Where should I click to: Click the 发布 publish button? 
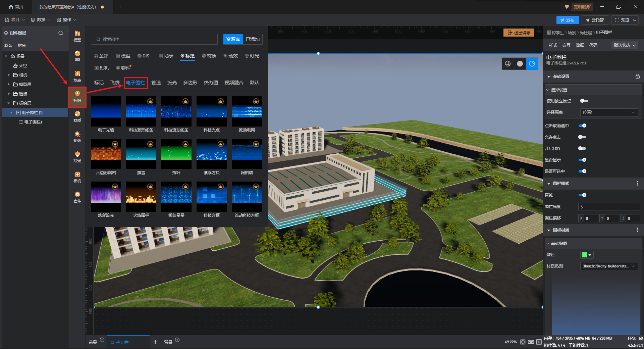(x=567, y=20)
